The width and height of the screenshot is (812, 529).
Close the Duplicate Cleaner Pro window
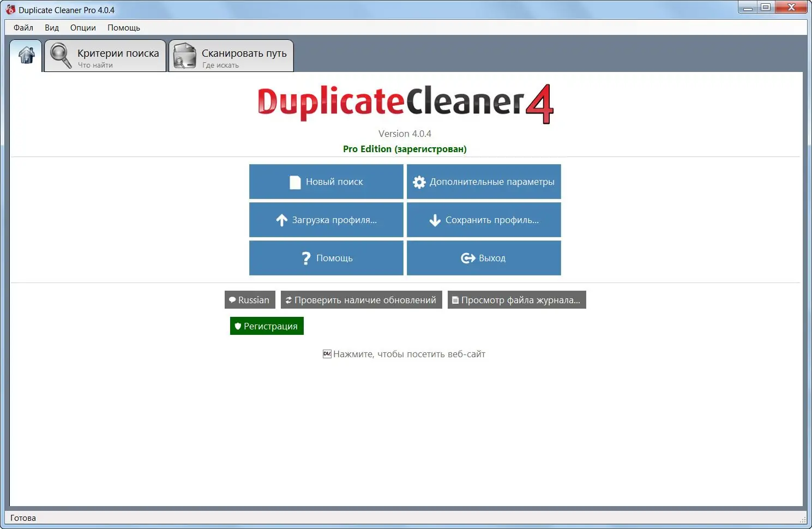click(x=792, y=8)
